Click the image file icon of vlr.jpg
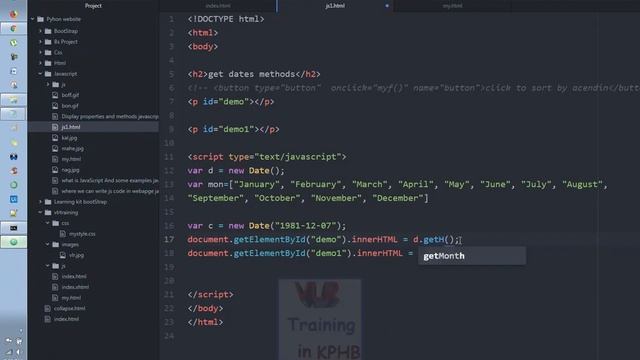Viewport: 640px width, 360px height. coord(63,255)
